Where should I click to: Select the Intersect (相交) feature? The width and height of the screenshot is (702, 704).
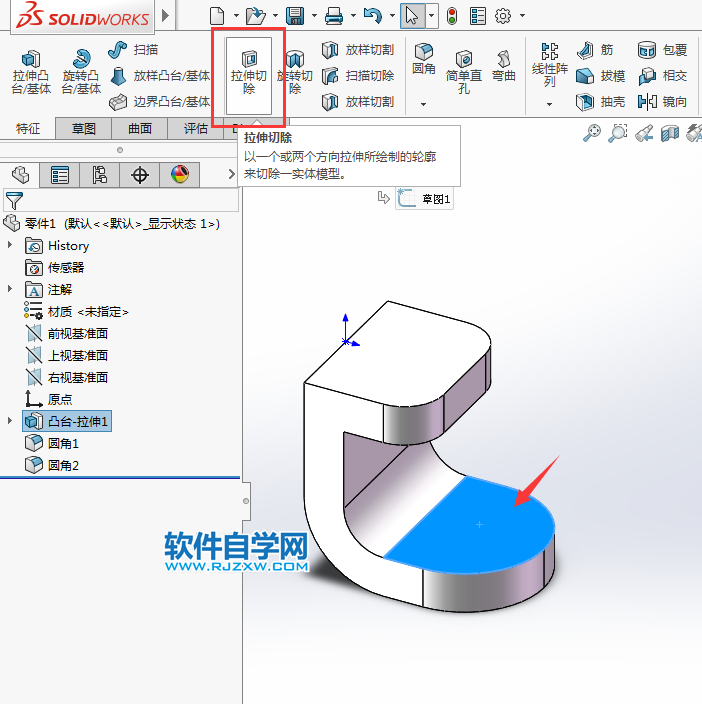tap(662, 75)
